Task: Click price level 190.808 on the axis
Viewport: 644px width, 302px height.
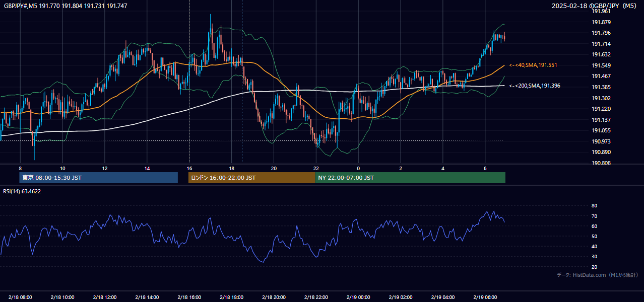Action: [601, 163]
